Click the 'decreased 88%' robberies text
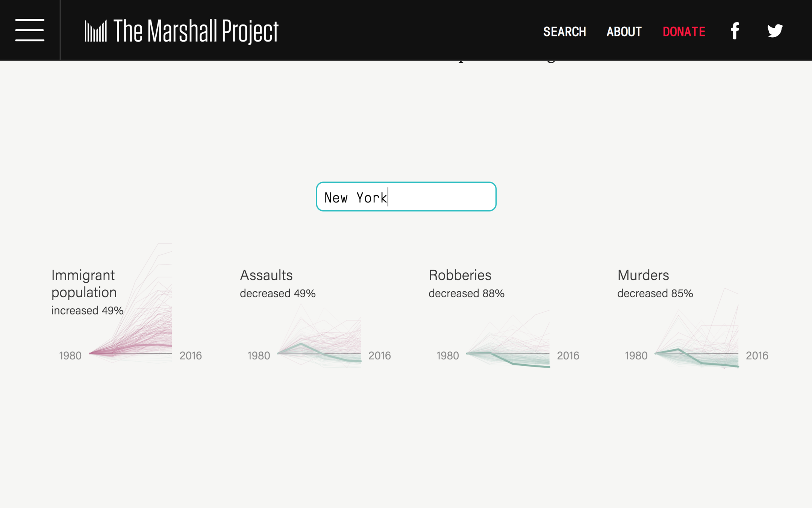 pos(466,294)
